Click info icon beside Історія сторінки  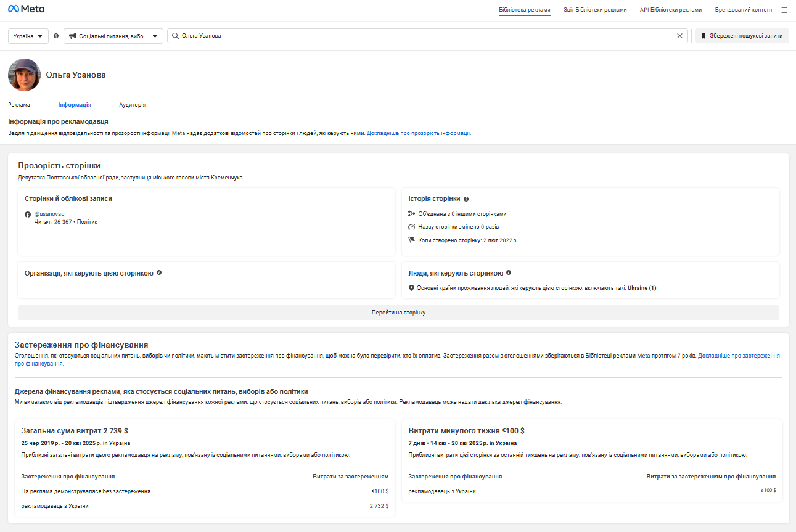click(x=466, y=199)
